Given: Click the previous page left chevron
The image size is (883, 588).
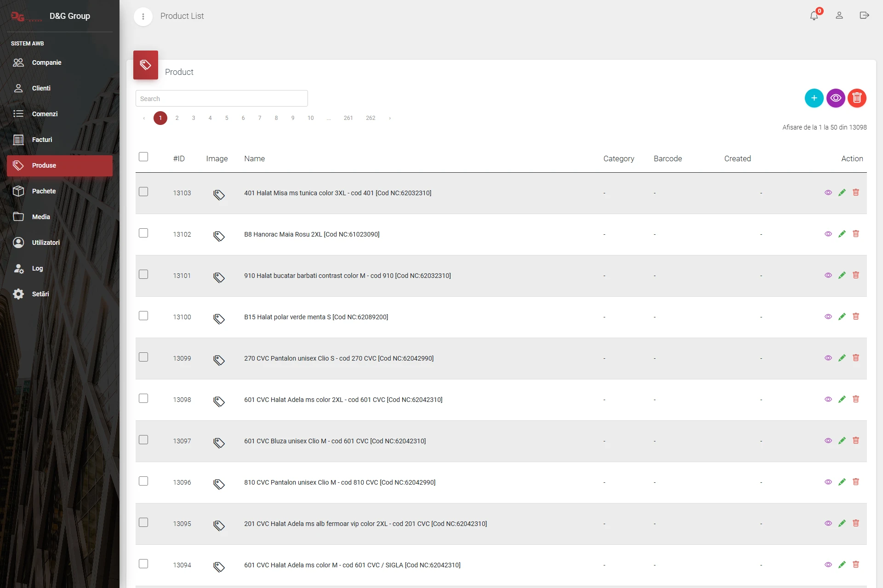Looking at the screenshot, I should pos(144,118).
